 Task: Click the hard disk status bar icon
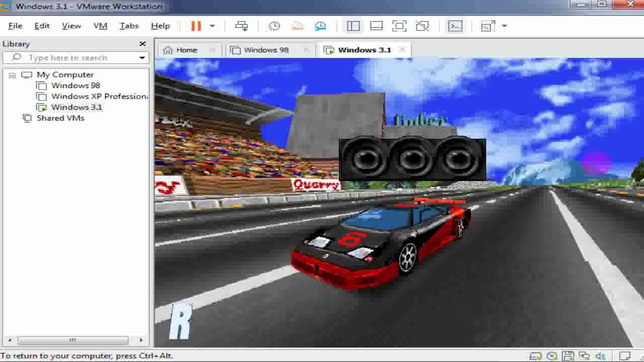536,356
